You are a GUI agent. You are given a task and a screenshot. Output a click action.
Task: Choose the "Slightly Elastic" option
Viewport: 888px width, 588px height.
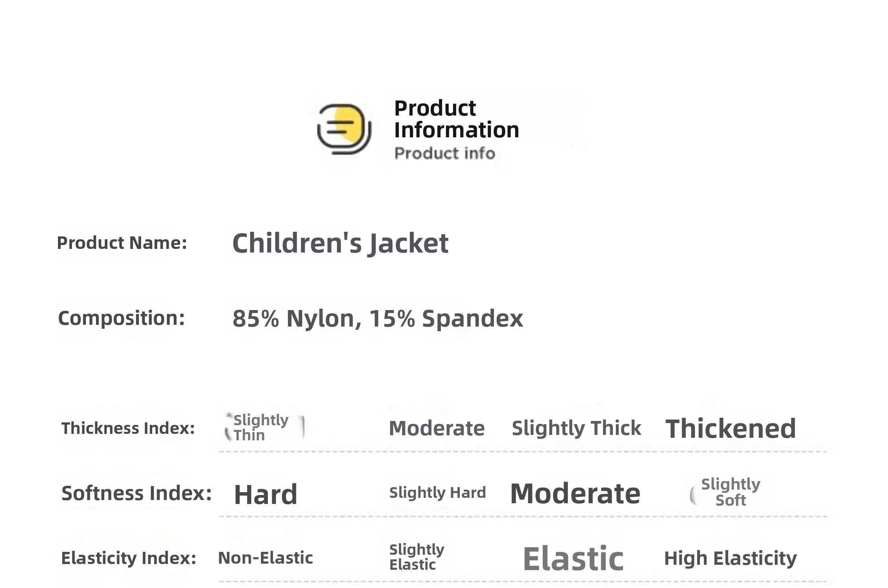(416, 557)
